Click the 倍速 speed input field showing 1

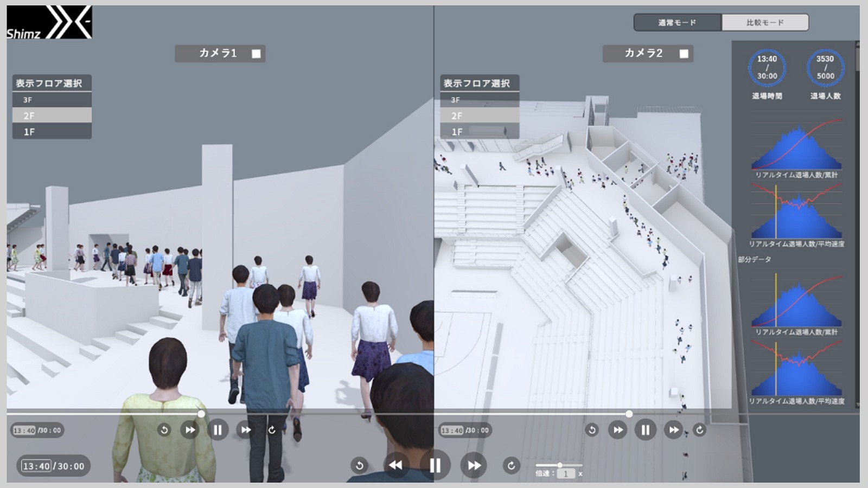tap(565, 473)
